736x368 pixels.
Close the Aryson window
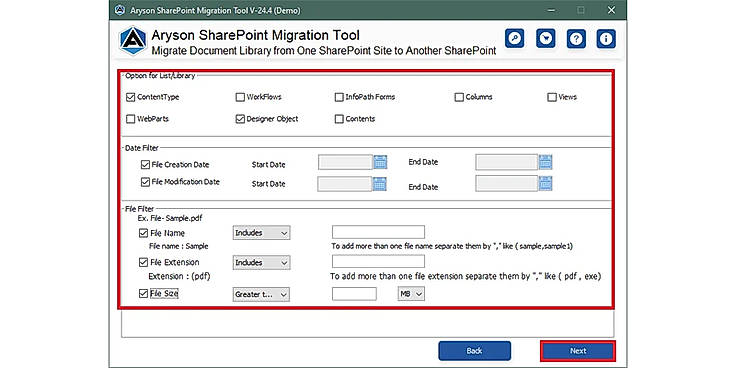(x=611, y=10)
